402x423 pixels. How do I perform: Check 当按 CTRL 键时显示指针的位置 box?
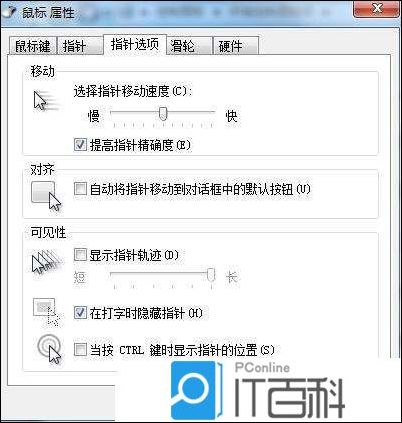pyautogui.click(x=80, y=350)
